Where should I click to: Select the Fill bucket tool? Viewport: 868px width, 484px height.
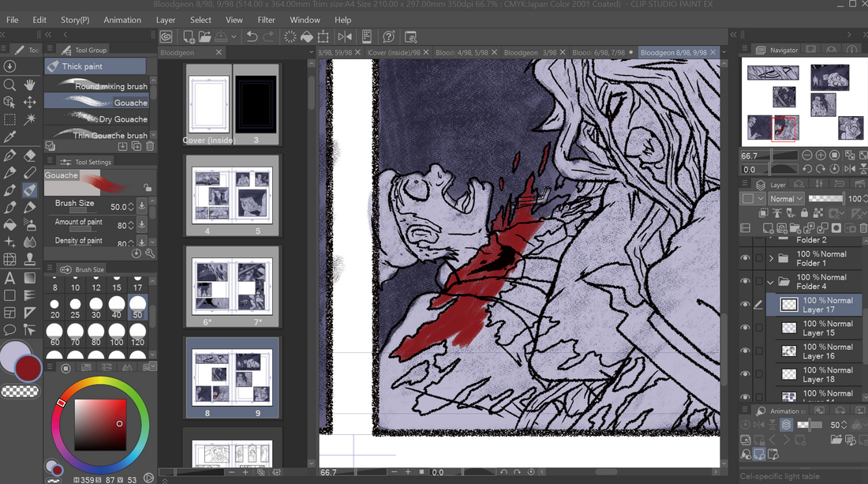coord(9,225)
